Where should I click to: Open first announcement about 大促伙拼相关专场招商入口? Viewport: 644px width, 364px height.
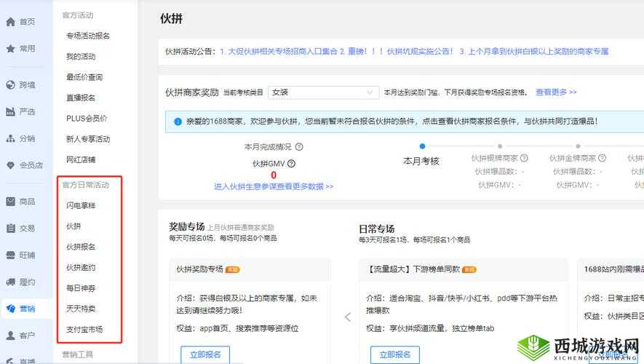(x=279, y=52)
